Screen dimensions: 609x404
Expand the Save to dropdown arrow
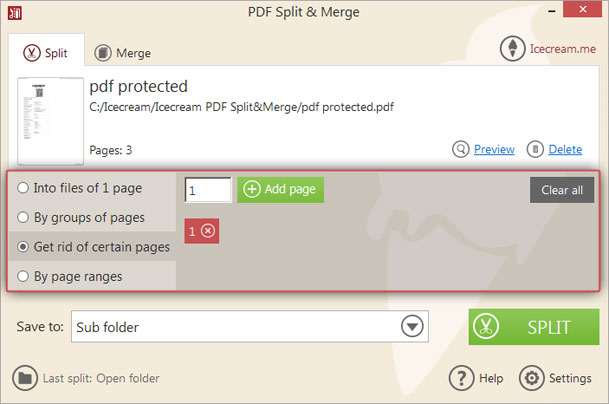[411, 327]
